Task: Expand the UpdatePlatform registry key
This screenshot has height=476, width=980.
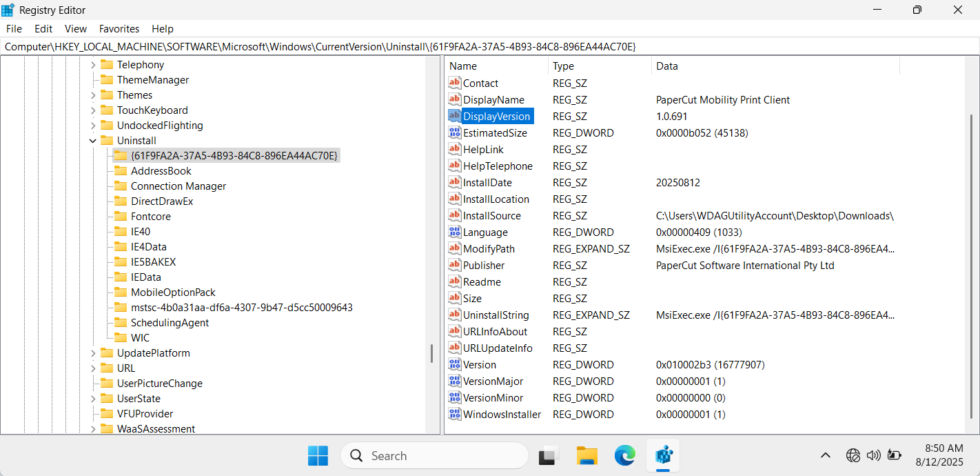Action: [93, 353]
